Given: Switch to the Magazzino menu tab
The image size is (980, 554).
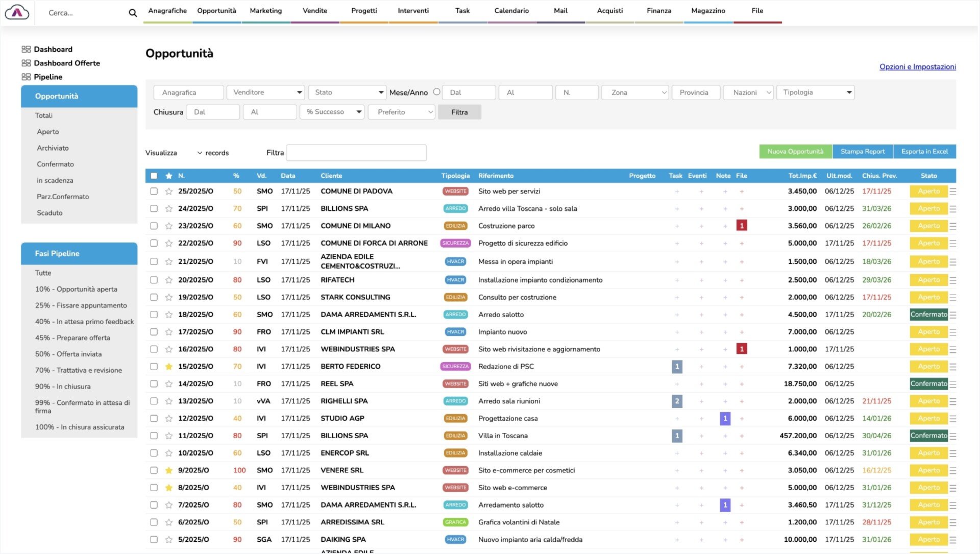Looking at the screenshot, I should pyautogui.click(x=708, y=11).
